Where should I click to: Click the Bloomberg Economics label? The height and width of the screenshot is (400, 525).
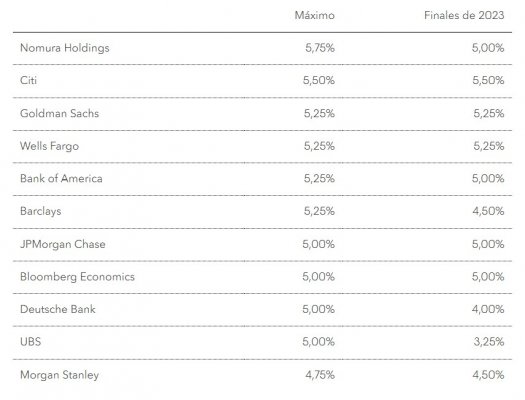77,277
